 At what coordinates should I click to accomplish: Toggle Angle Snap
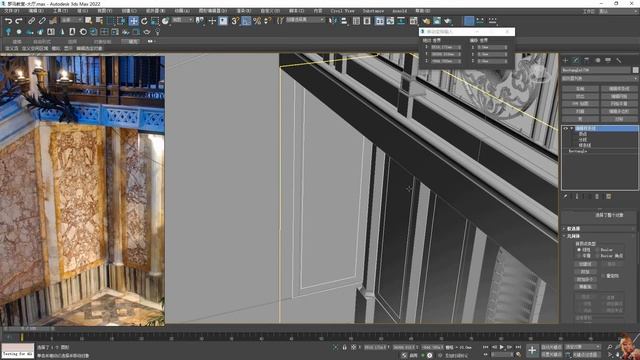(246, 20)
